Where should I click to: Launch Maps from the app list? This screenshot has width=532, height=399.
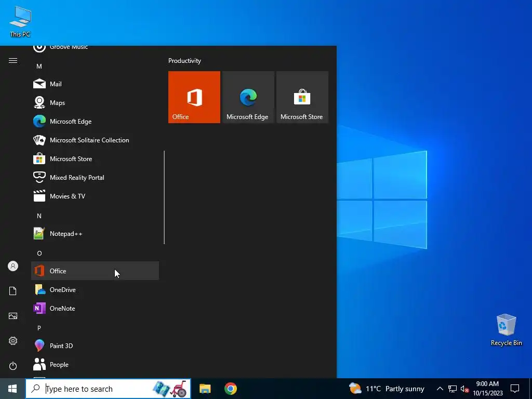(95, 102)
